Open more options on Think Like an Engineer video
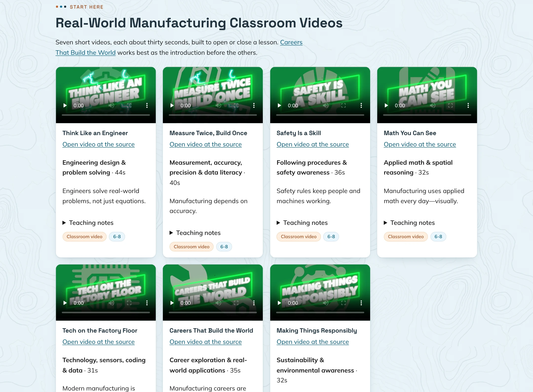533x392 pixels. click(x=147, y=106)
